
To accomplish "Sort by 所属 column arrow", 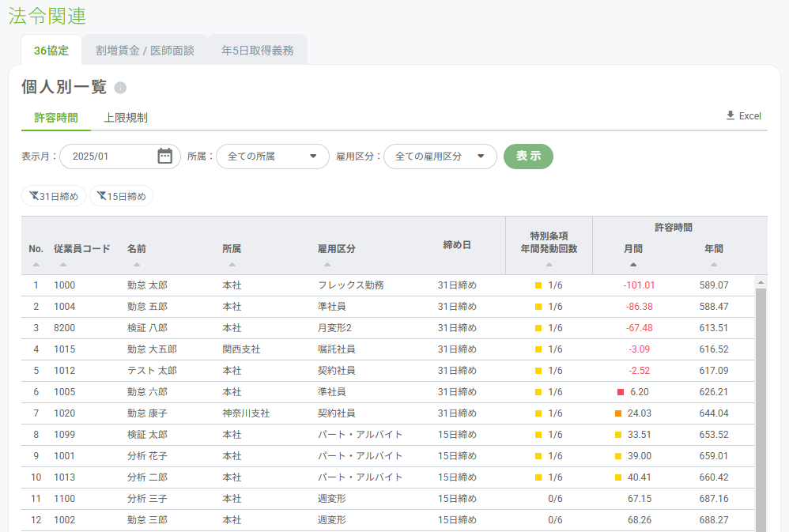I will click(232, 265).
